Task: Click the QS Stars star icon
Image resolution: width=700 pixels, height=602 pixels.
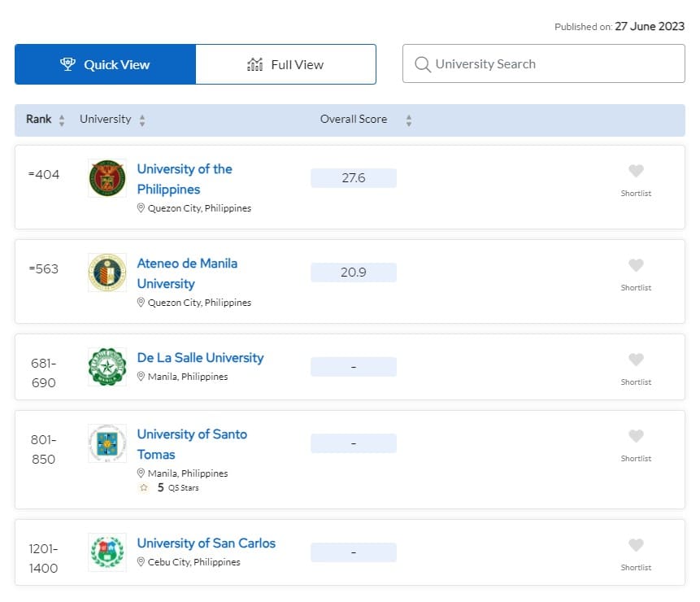Action: (144, 487)
